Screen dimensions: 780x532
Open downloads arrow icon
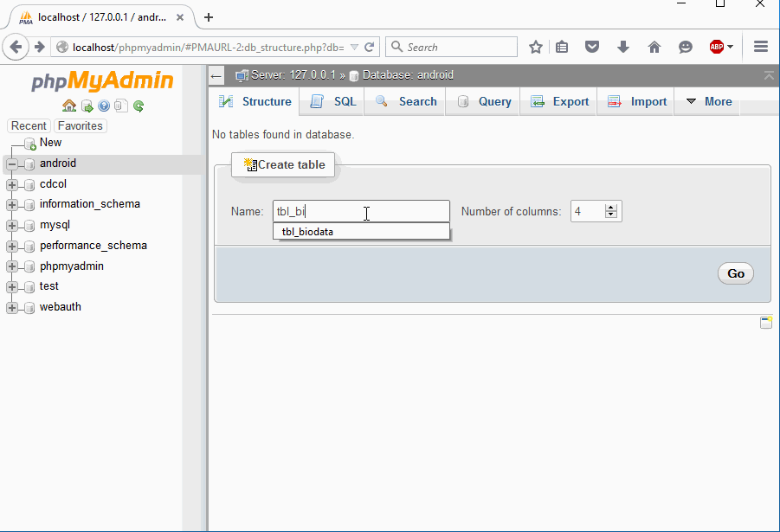(623, 48)
